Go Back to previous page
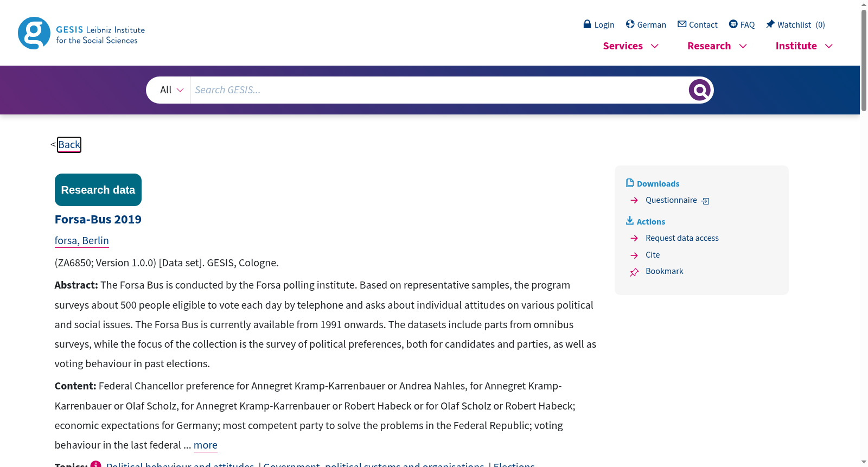Image resolution: width=868 pixels, height=467 pixels. point(69,145)
